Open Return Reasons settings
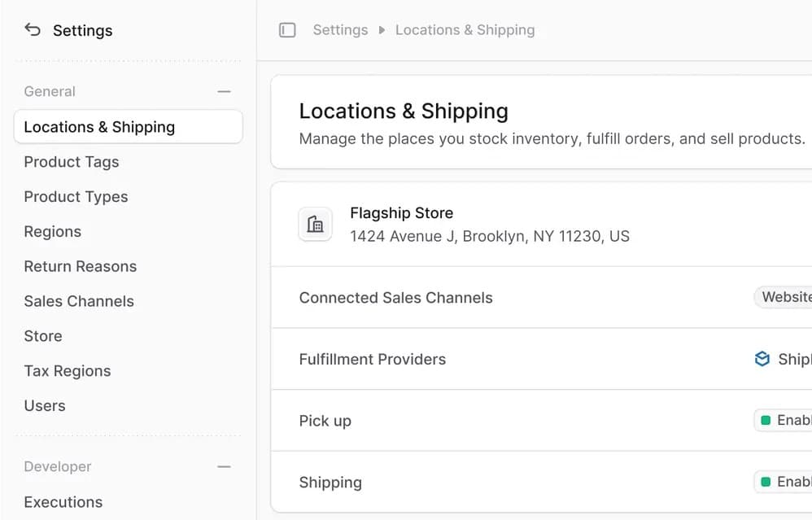Viewport: 812px width, 520px height. click(x=80, y=266)
